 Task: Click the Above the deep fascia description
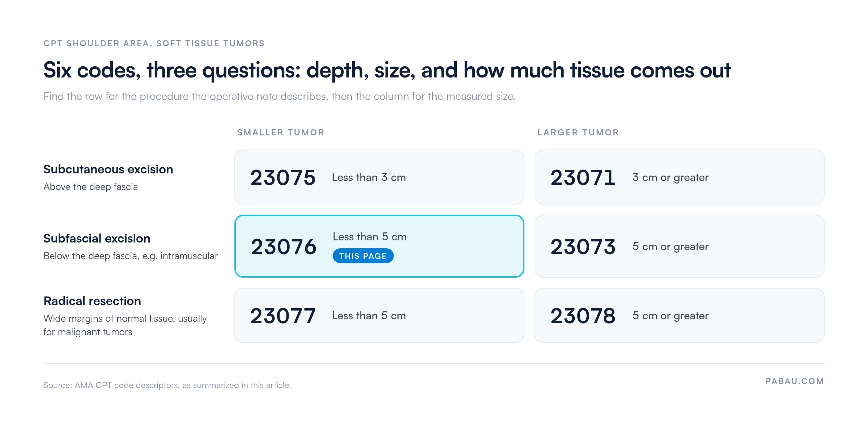90,187
